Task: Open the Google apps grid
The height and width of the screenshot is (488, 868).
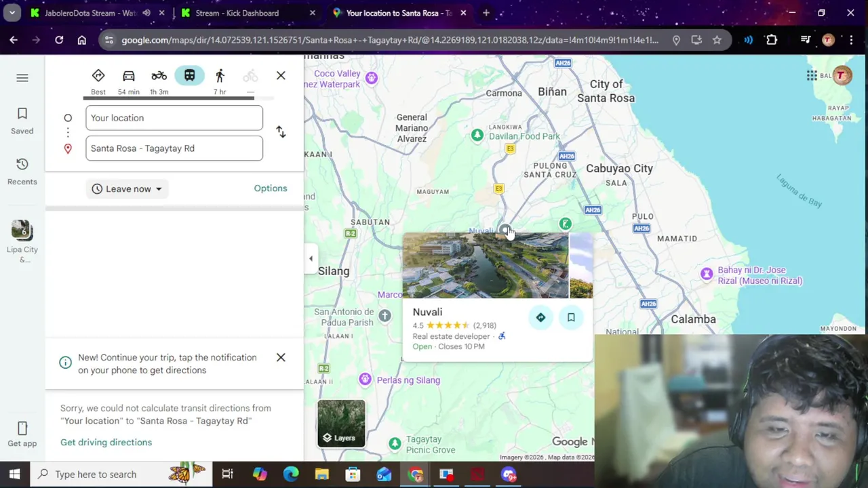Action: tap(812, 76)
